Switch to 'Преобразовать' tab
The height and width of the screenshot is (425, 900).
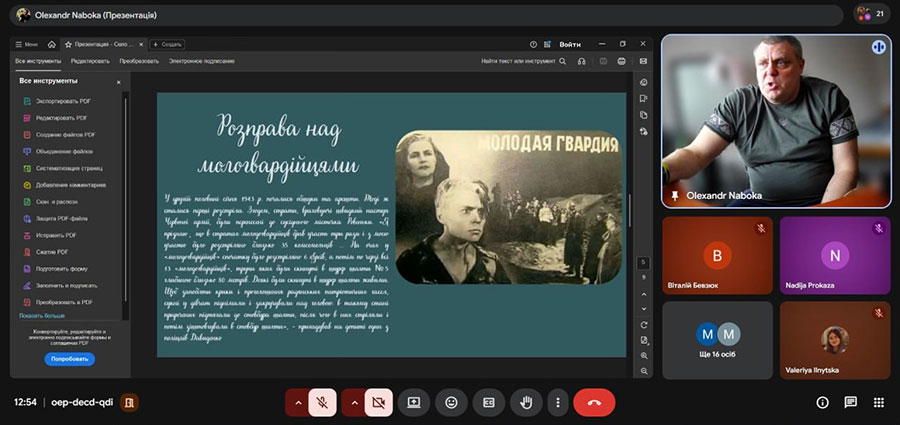pos(139,61)
